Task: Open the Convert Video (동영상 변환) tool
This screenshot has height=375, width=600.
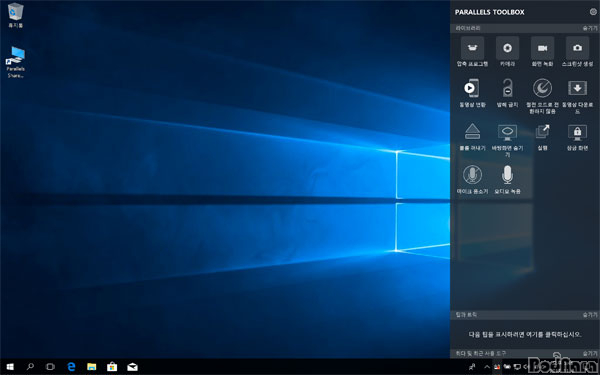Action: (472, 93)
